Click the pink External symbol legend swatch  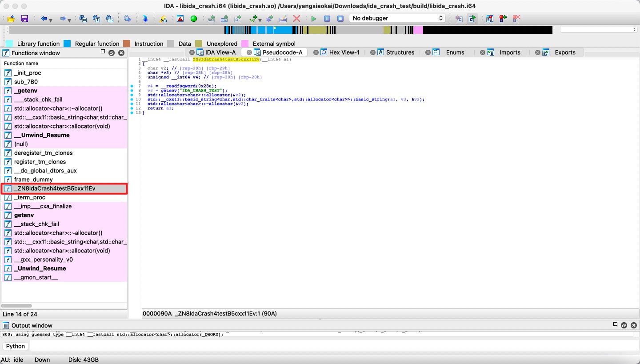pyautogui.click(x=245, y=44)
